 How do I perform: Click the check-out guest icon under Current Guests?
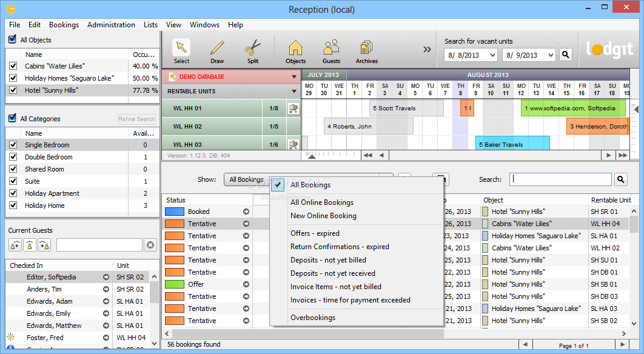pyautogui.click(x=44, y=245)
